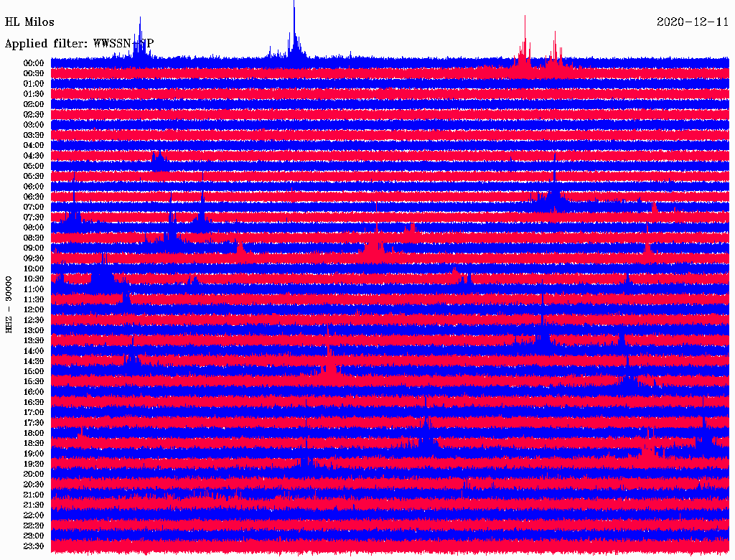The image size is (735, 560).
Task: Click the 21:00 time label
Action: [34, 495]
